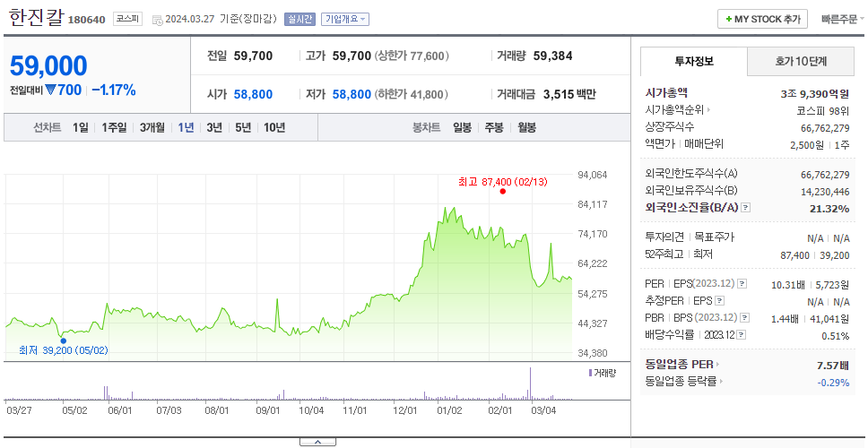Click the 94,064 price axis label
Screen dimensions: 868x448
593,175
